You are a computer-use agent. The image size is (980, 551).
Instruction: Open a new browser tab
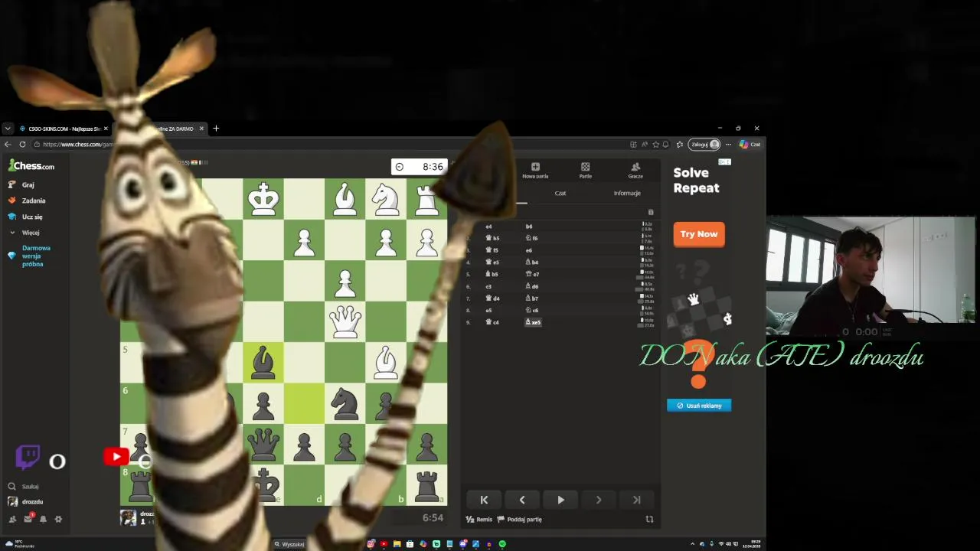(216, 129)
